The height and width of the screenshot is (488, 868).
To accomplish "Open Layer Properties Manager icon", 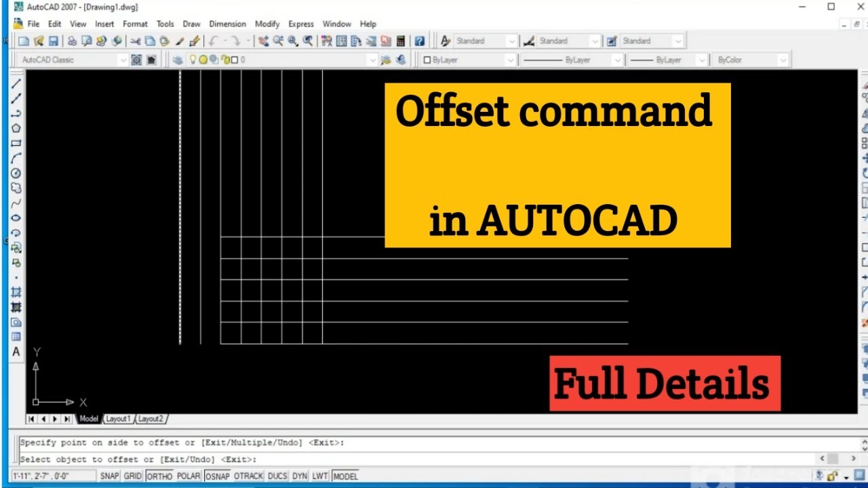I will click(178, 60).
